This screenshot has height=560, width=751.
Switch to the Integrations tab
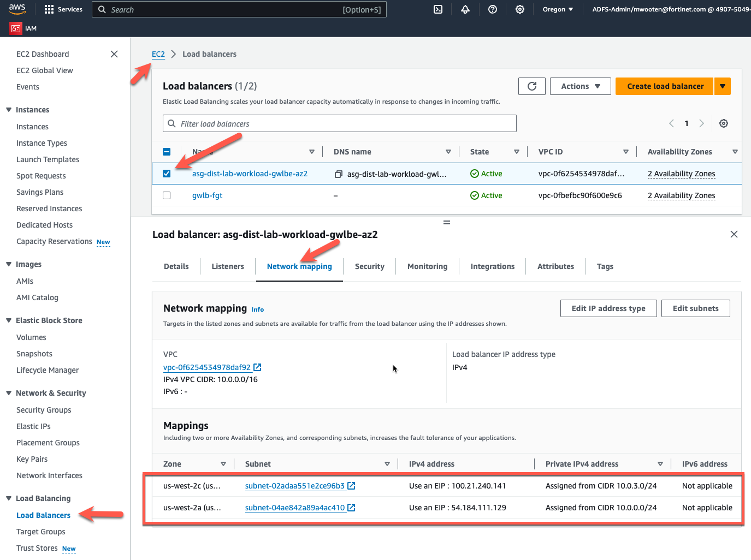tap(493, 266)
